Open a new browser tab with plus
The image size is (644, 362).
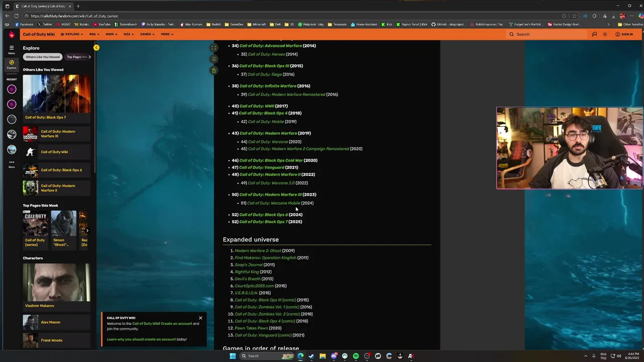pyautogui.click(x=78, y=6)
